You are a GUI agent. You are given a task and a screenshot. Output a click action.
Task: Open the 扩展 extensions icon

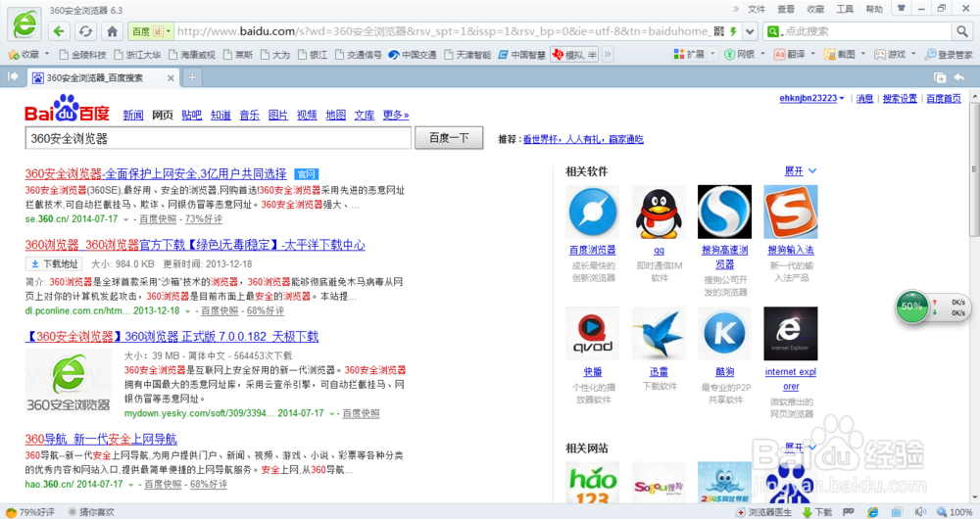pos(679,54)
